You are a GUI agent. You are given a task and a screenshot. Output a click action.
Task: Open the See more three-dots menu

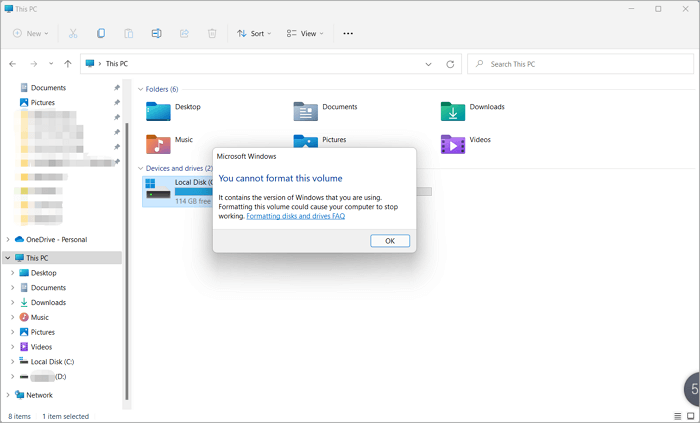click(348, 33)
